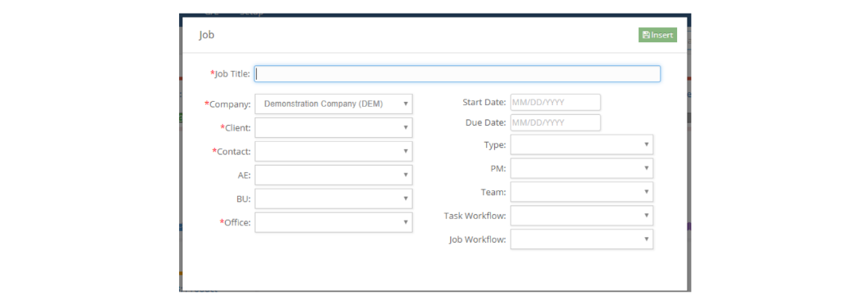Expand the PM dropdown
Screen dimensions: 868x305
point(582,168)
